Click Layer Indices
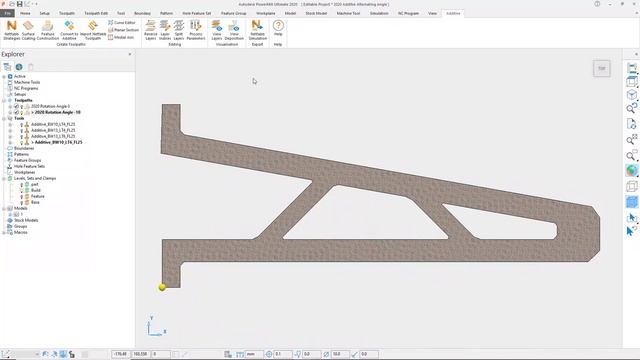Image resolution: width=640 pixels, height=360 pixels. click(165, 30)
